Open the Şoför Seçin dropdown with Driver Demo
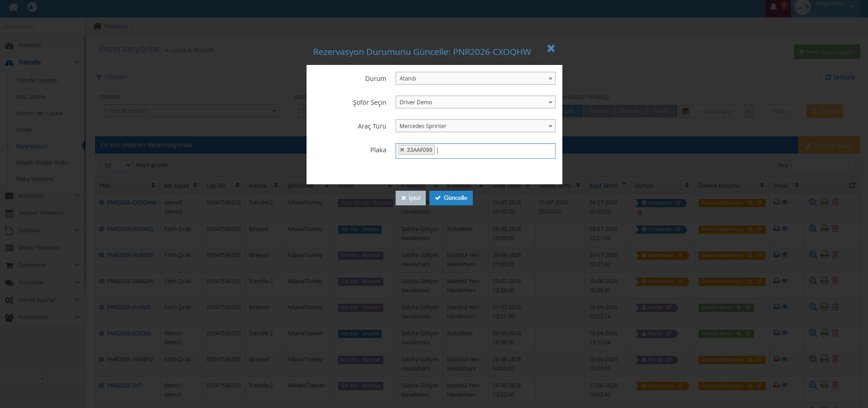 (475, 102)
